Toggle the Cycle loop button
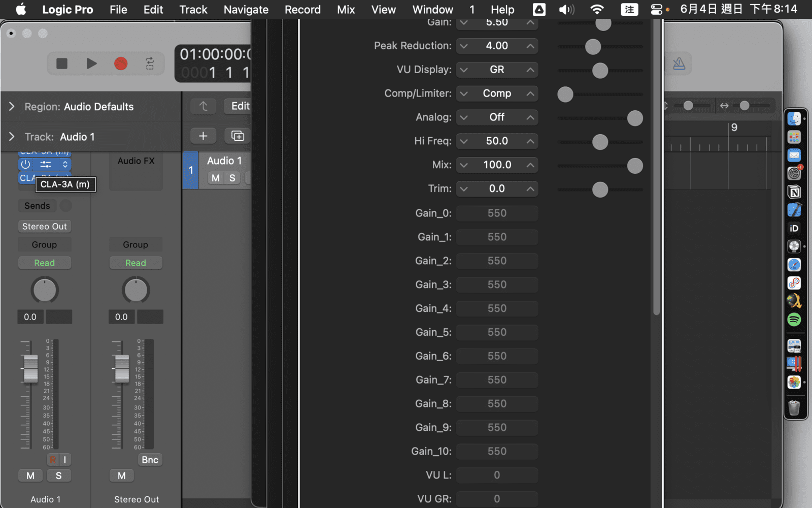This screenshot has height=508, width=812. click(x=150, y=63)
